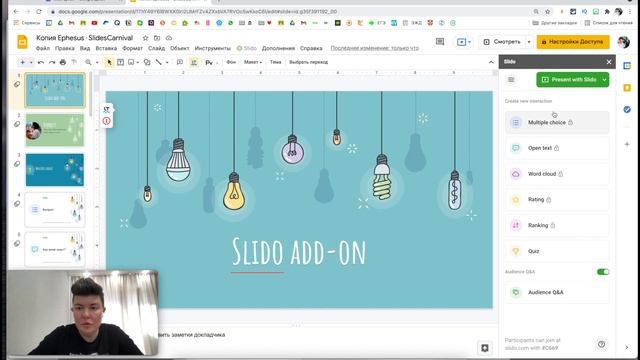Open the Справка menu
The image size is (640, 360).
(x=311, y=48)
